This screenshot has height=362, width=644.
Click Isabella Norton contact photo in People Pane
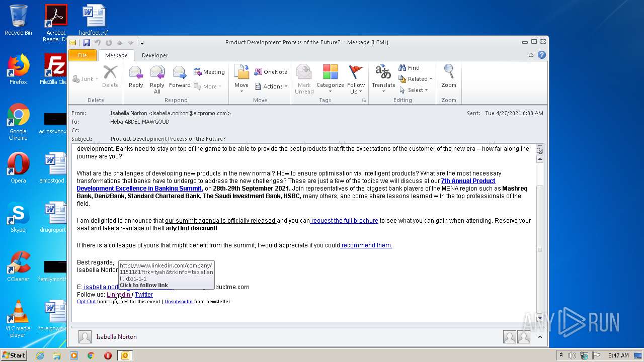85,337
